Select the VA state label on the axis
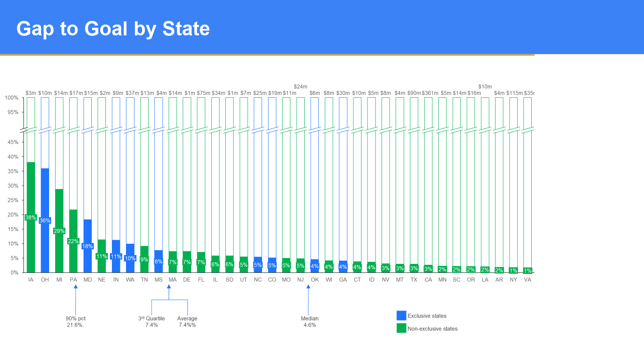The image size is (644, 362). pyautogui.click(x=527, y=280)
